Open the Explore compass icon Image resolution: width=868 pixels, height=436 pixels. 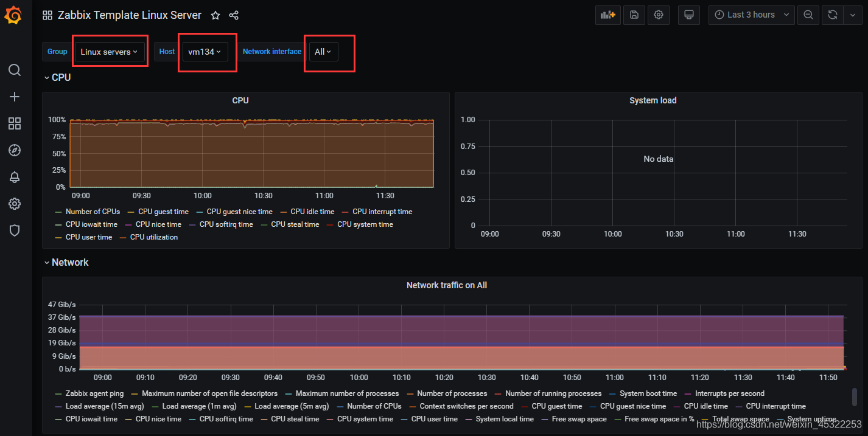point(15,150)
